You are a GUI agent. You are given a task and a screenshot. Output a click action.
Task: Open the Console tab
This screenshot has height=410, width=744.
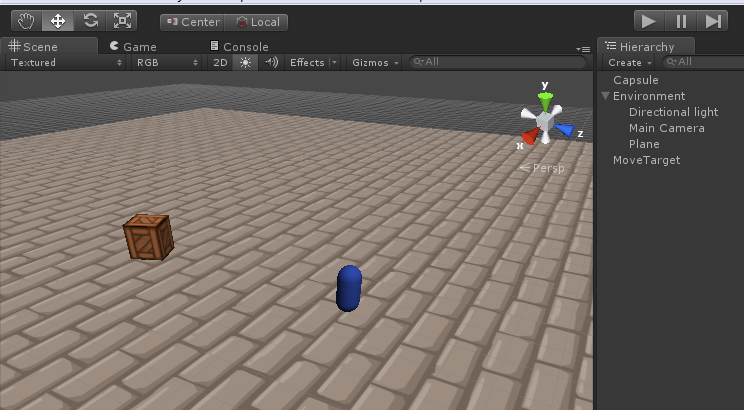click(x=240, y=47)
